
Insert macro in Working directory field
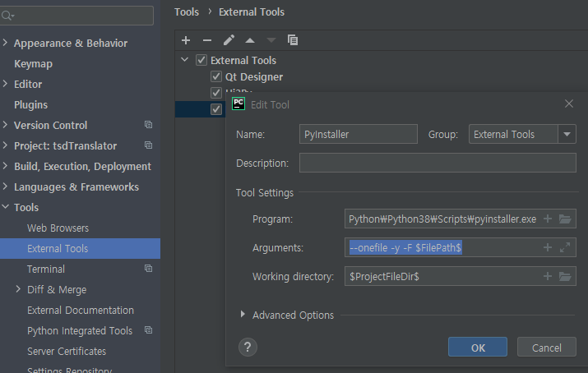[x=548, y=276]
